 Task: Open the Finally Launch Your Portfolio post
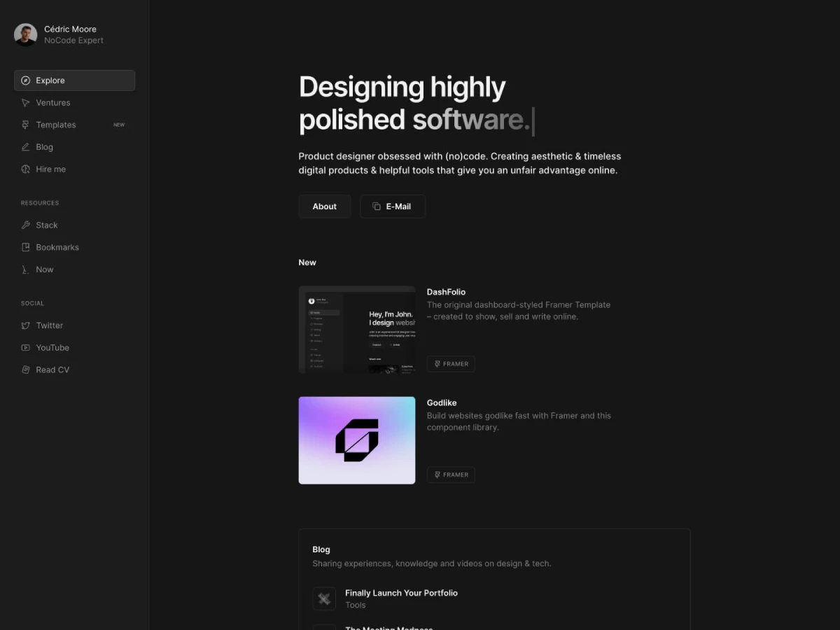[401, 593]
